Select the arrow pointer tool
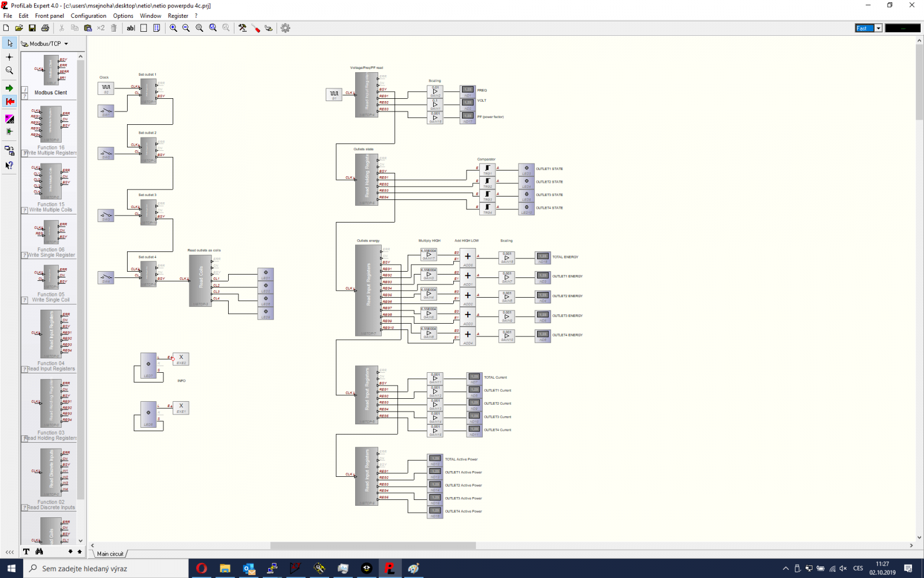924x578 pixels. click(9, 43)
